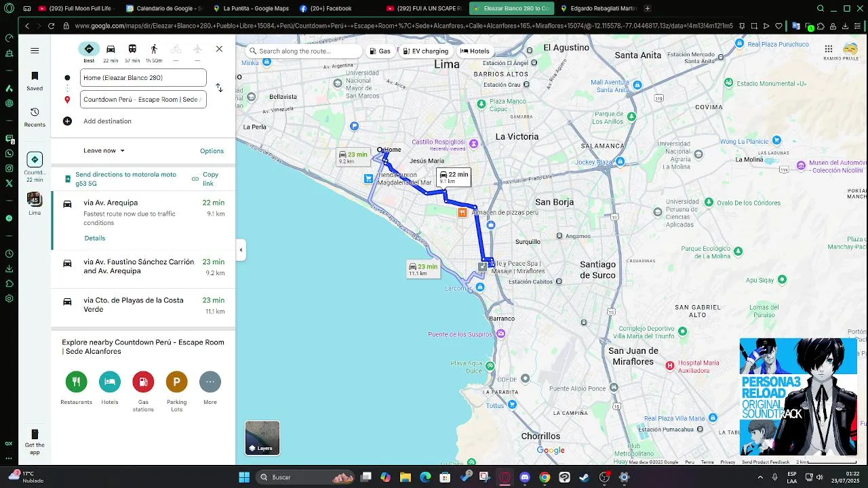Filter the route by Hotels
The width and height of the screenshot is (868, 488).
[x=475, y=51]
